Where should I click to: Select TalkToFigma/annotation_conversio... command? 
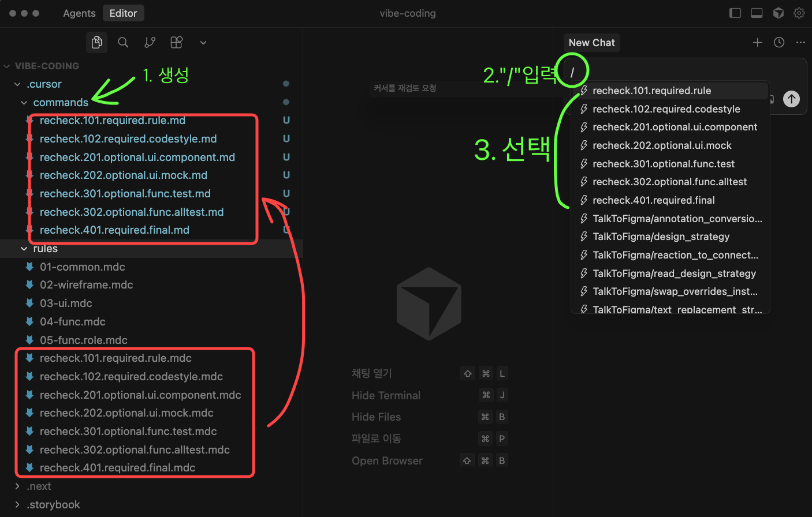671,219
